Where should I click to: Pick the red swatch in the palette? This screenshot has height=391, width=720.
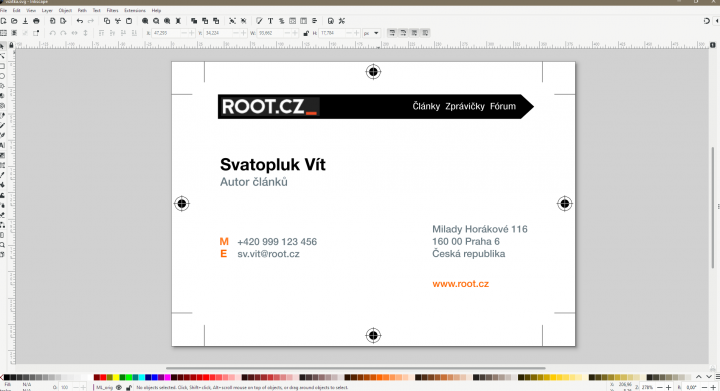click(103, 377)
